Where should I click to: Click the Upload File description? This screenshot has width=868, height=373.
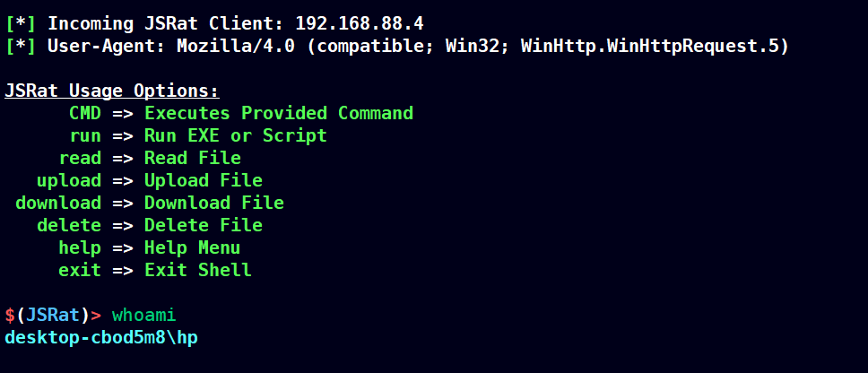[204, 180]
